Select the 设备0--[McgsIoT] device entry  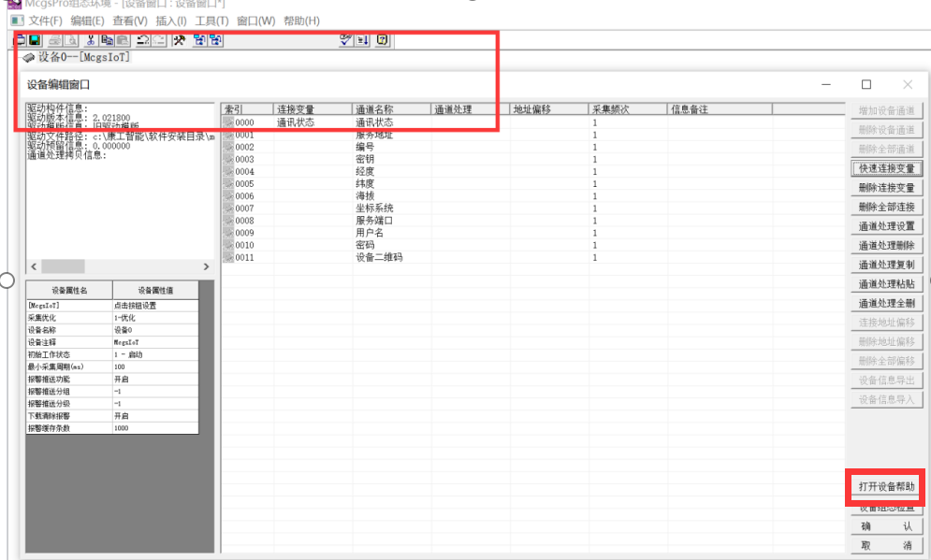(82, 58)
